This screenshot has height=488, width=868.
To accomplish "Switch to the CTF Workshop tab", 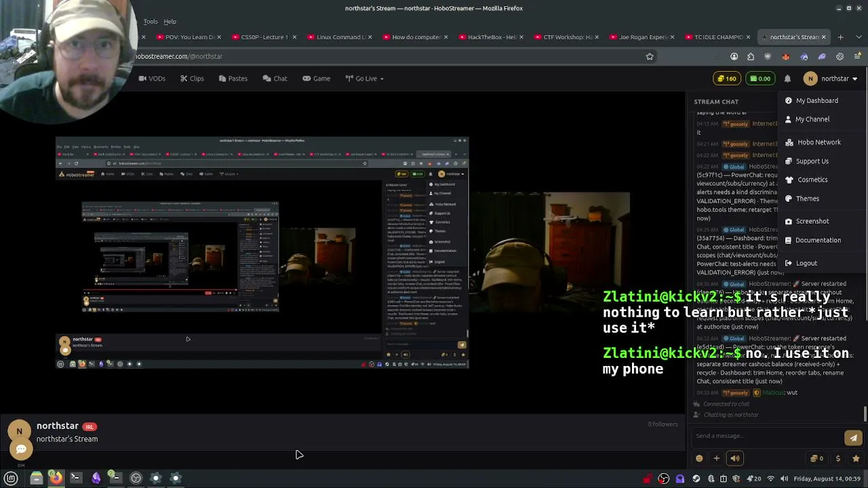I will [x=568, y=37].
